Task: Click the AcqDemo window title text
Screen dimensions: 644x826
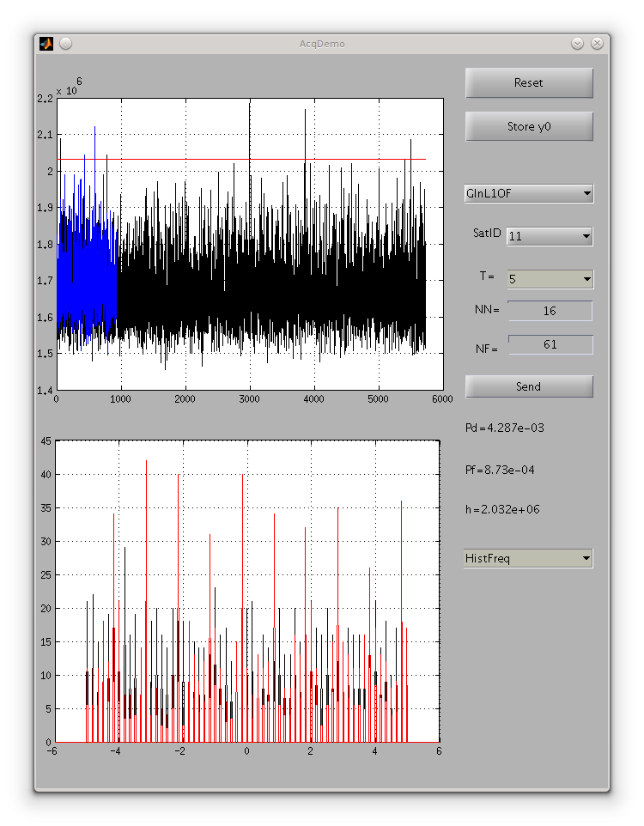Action: click(322, 44)
